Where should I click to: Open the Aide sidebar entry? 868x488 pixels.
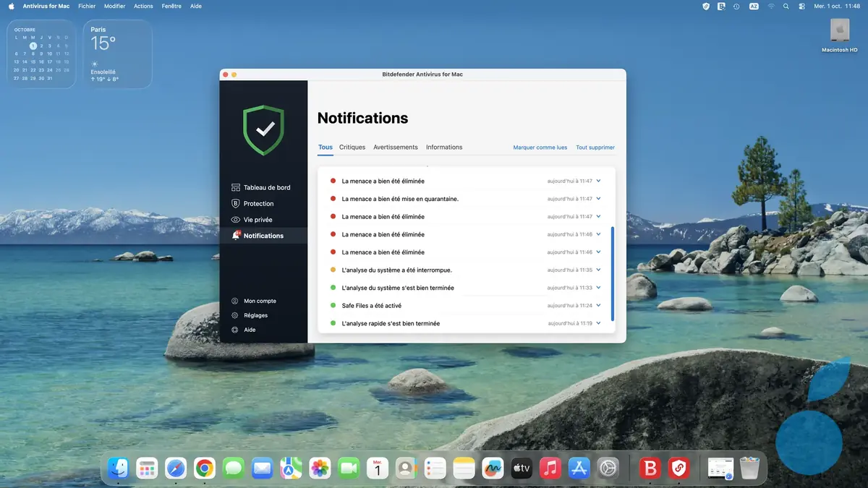tap(250, 330)
